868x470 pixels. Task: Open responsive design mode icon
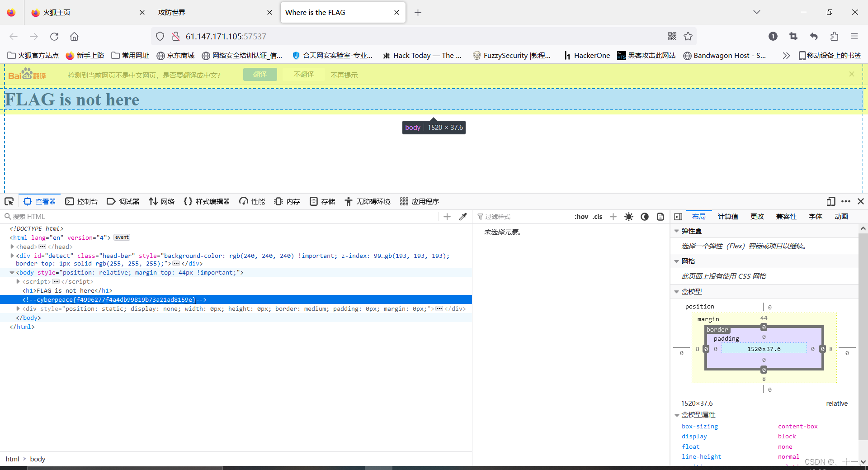click(x=831, y=201)
